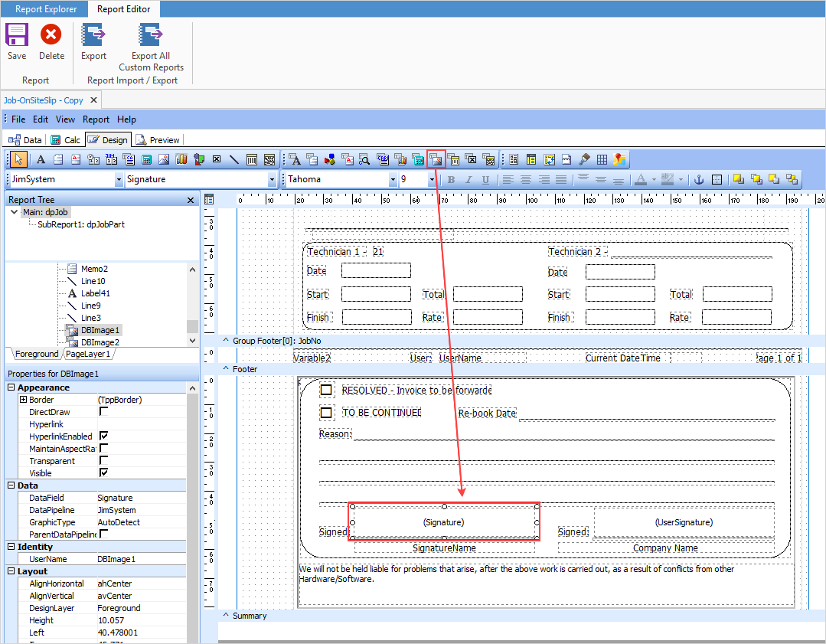The image size is (826, 644).
Task: Open the Tahoma font name dropdown
Action: 393,179
